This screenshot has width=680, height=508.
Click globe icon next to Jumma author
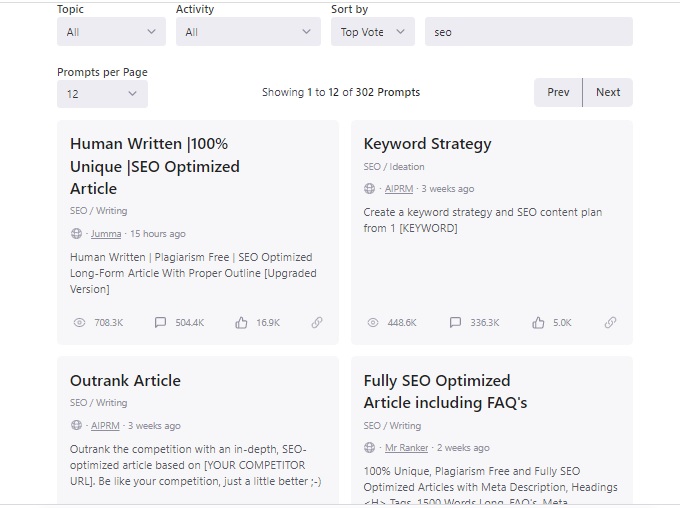77,234
